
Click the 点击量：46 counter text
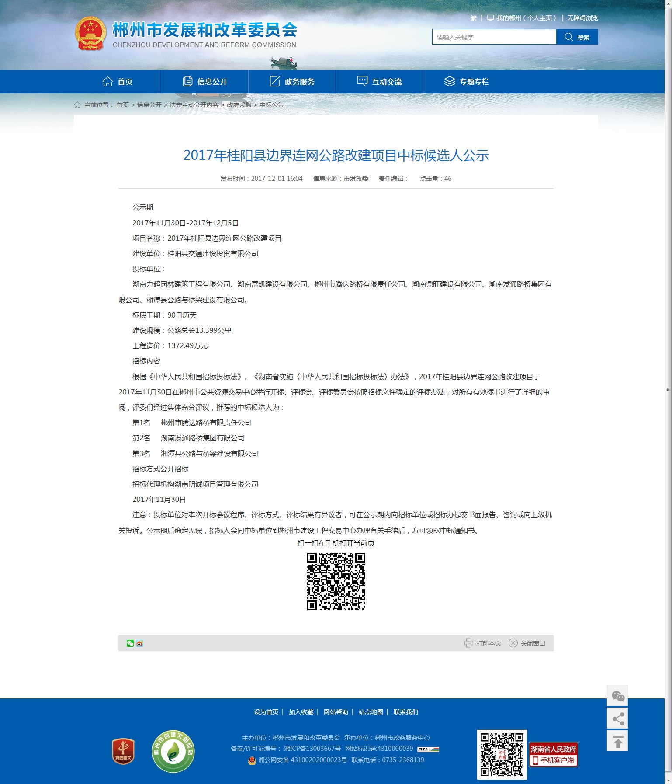pos(436,179)
